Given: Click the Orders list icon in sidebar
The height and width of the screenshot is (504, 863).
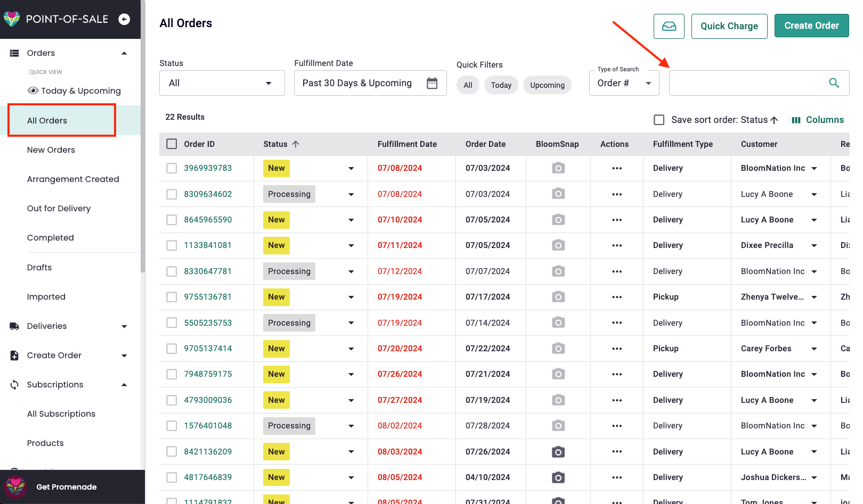Looking at the screenshot, I should 14,53.
